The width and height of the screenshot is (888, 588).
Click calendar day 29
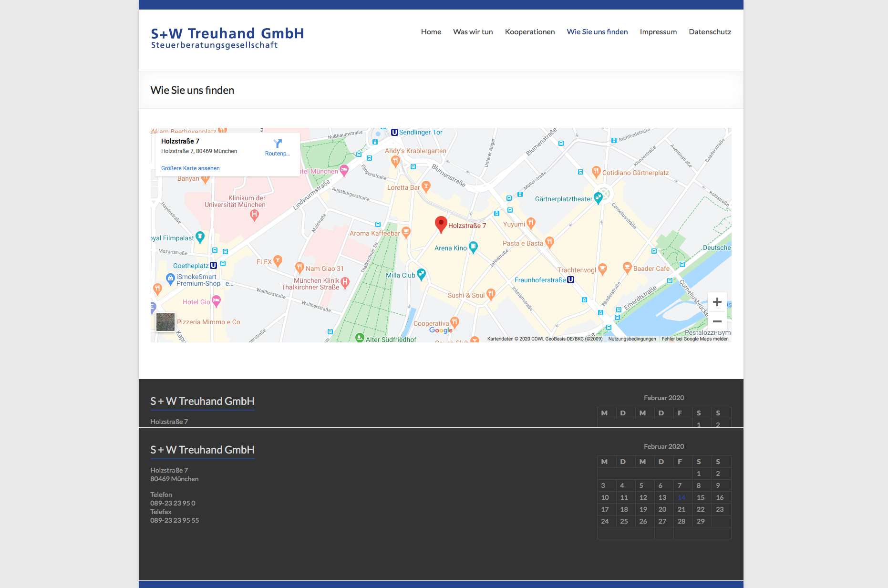pyautogui.click(x=701, y=521)
